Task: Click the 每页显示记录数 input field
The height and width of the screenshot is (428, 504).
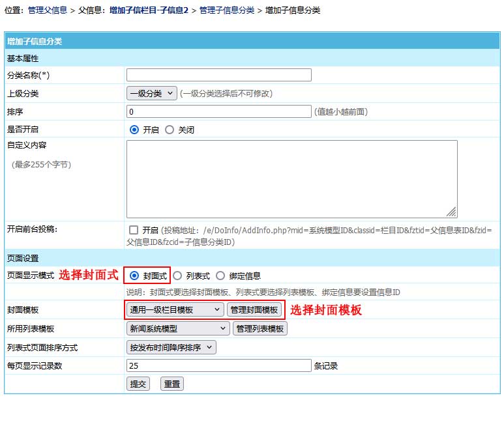Action: [218, 365]
